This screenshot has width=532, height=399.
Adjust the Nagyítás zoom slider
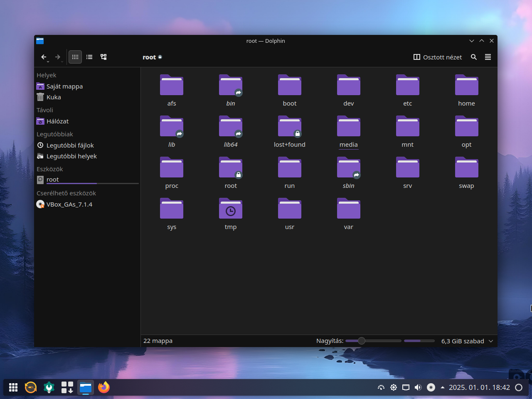(x=373, y=341)
